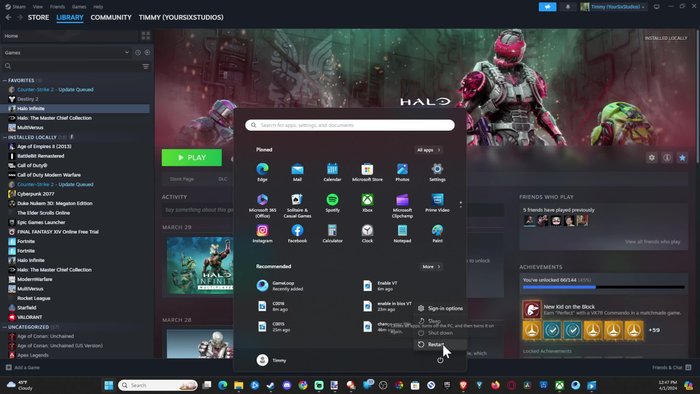The width and height of the screenshot is (700, 394).
Task: Choose Sleep from power menu
Action: 440,321
